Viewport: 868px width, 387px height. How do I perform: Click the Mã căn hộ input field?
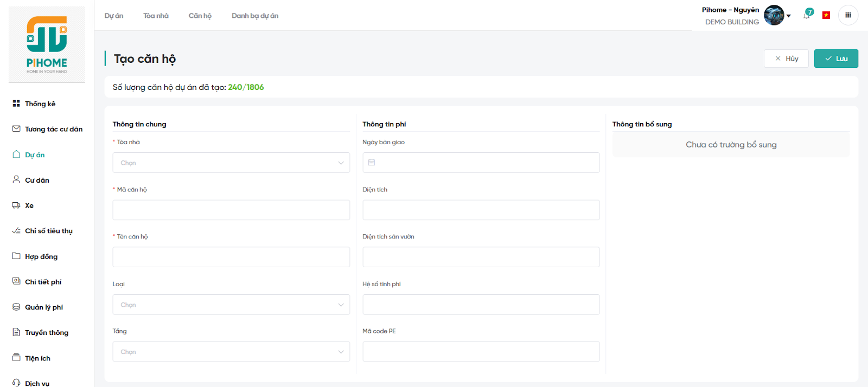pos(231,210)
